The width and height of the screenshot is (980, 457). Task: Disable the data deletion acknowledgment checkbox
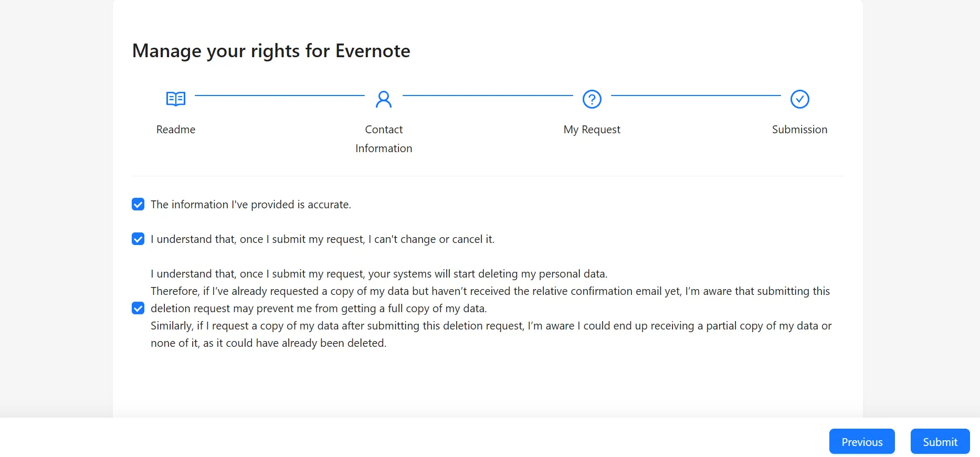click(x=138, y=308)
